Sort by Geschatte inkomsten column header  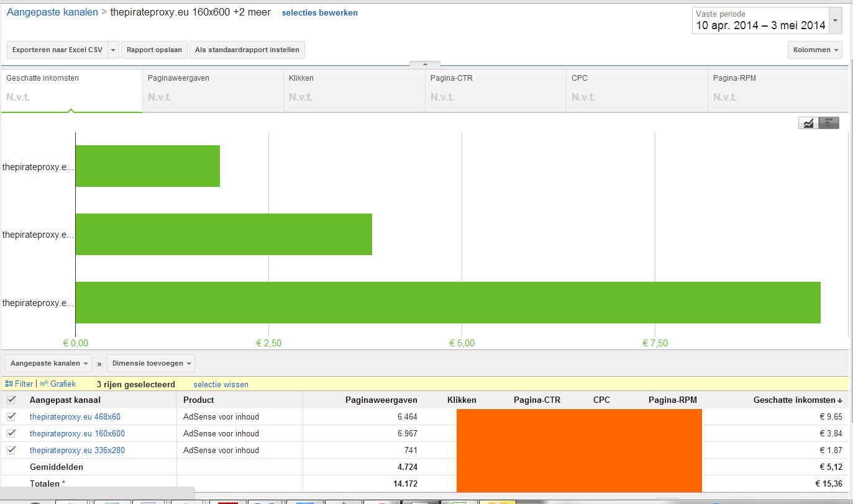point(798,400)
